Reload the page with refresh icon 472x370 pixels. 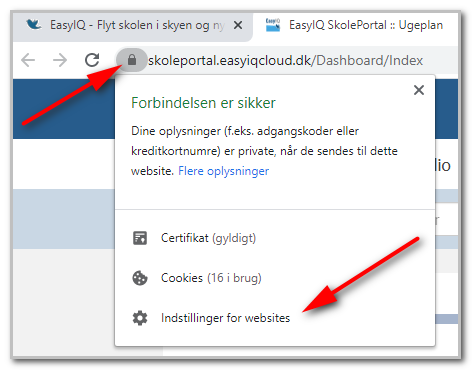(92, 60)
